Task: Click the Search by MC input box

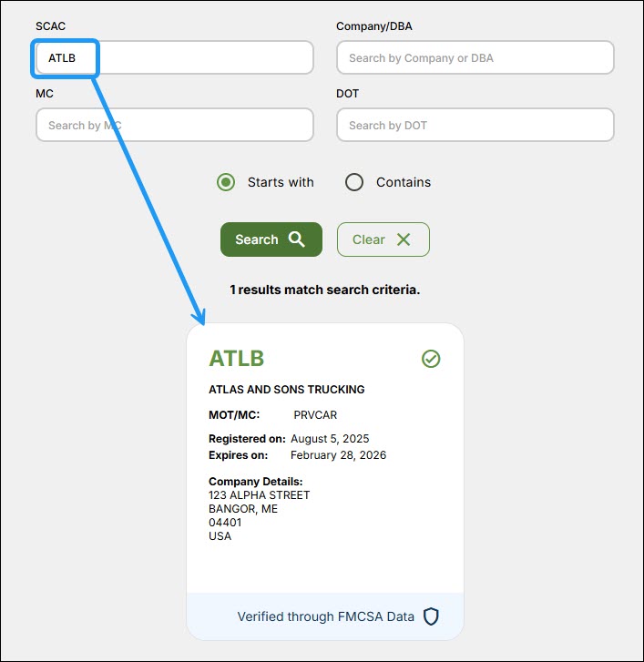Action: [x=174, y=125]
